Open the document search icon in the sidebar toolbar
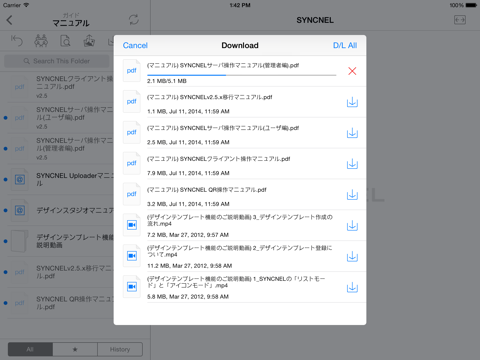Screen dimensions: 480x360 tap(65, 41)
